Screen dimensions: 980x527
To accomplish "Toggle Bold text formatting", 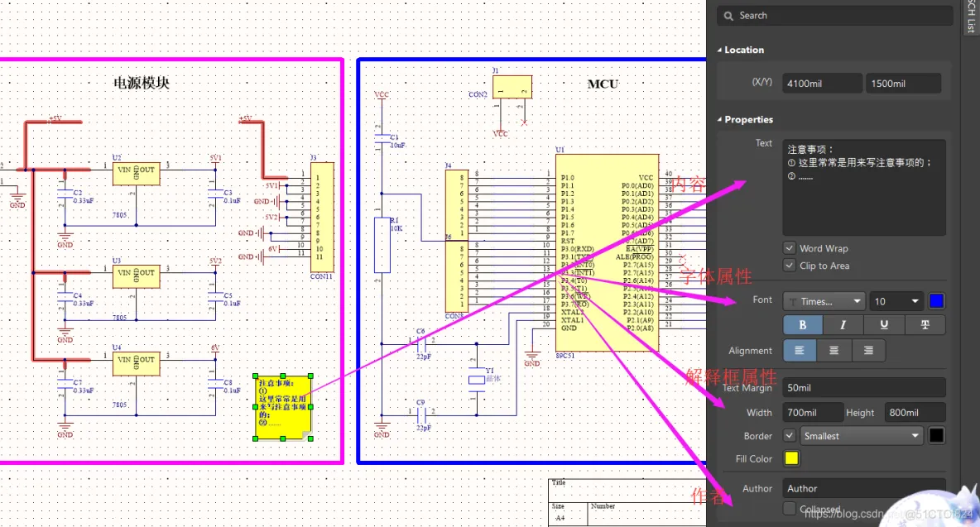I will 803,324.
